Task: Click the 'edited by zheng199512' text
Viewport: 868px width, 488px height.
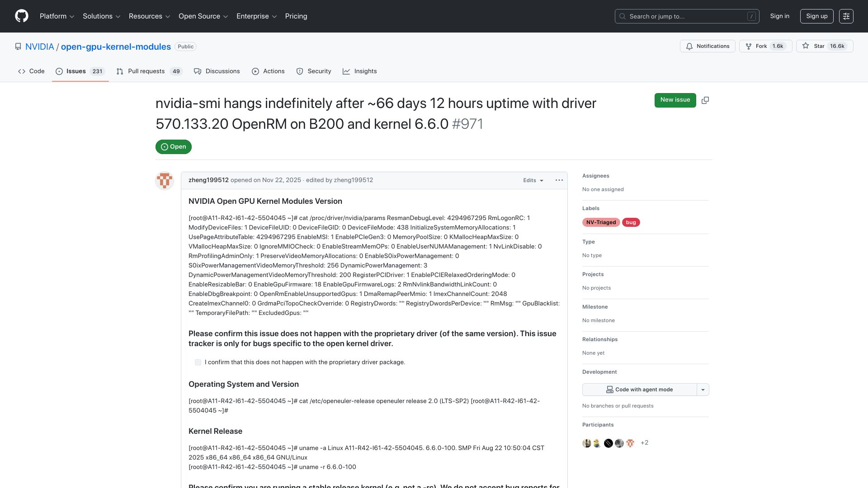Action: click(340, 180)
